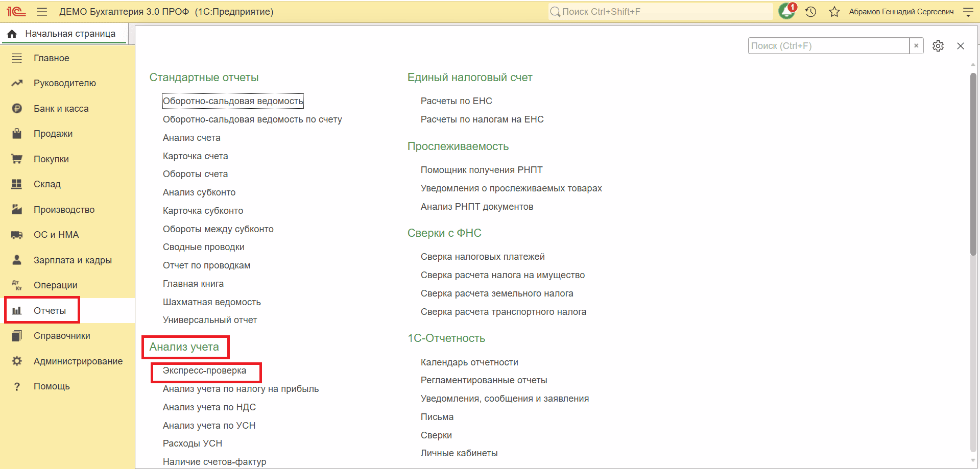The width and height of the screenshot is (980, 469).
Task: Open the Банк и касса section
Action: 61,109
